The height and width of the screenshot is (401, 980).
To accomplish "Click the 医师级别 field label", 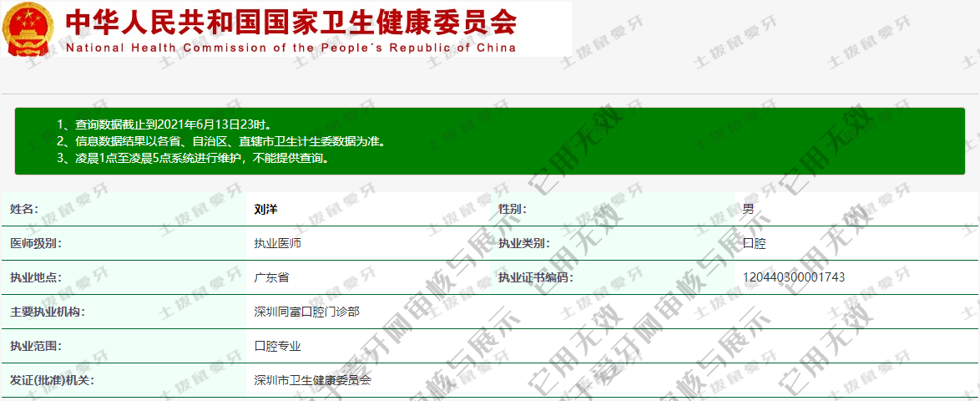I will [x=36, y=244].
